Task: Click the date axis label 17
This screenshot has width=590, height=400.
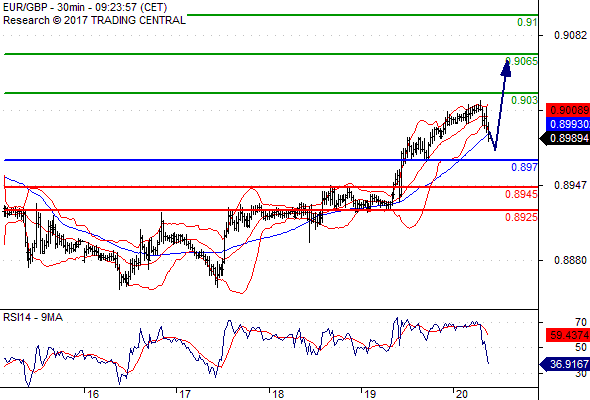Action: click(184, 394)
